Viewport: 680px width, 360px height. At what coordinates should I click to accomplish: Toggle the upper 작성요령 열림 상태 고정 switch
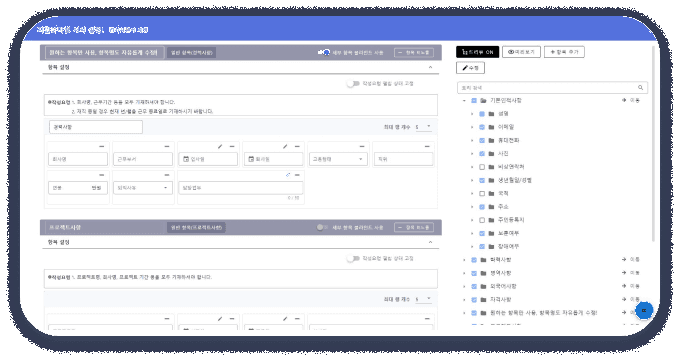click(x=353, y=83)
